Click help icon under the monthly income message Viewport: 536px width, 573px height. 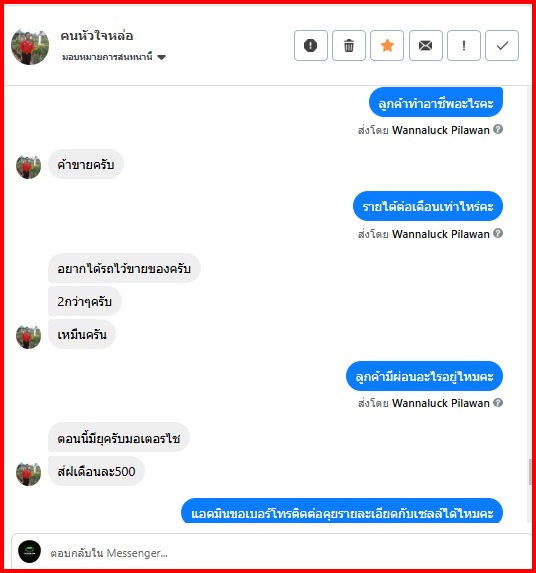pyautogui.click(x=498, y=233)
